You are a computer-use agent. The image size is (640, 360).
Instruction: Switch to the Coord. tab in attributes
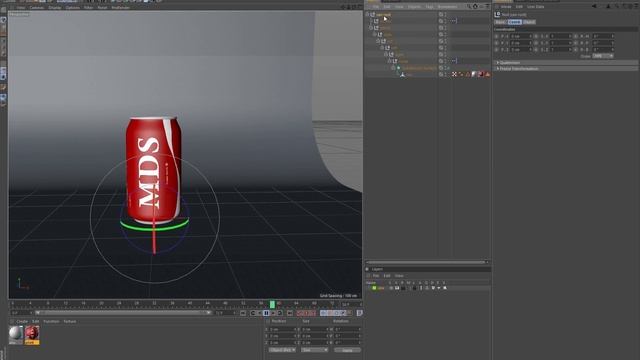[514, 22]
